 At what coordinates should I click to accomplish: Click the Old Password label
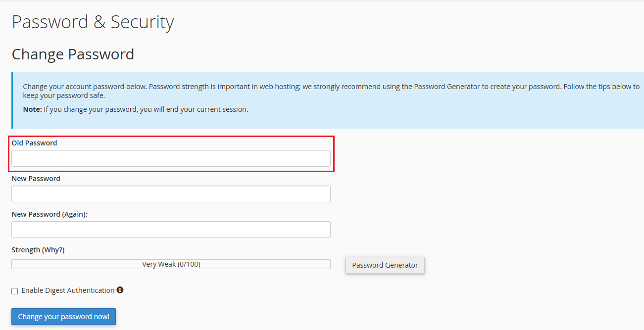(x=34, y=143)
